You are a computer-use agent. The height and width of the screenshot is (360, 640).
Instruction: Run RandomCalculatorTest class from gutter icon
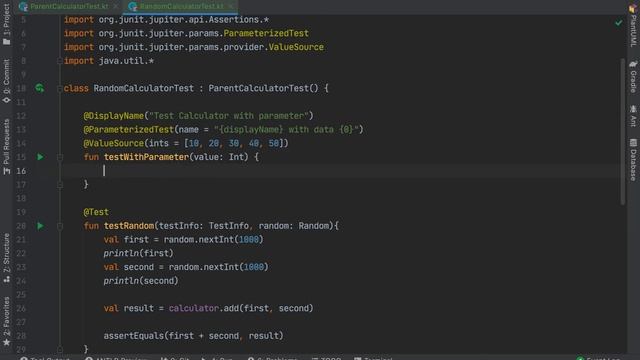[40, 88]
